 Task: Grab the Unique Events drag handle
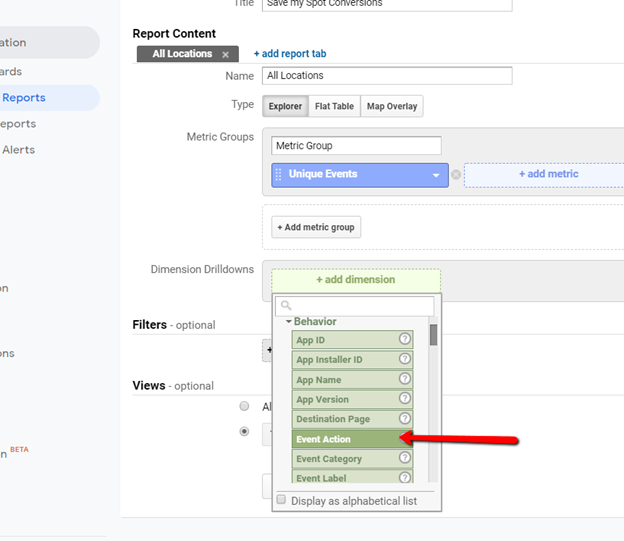coord(278,174)
